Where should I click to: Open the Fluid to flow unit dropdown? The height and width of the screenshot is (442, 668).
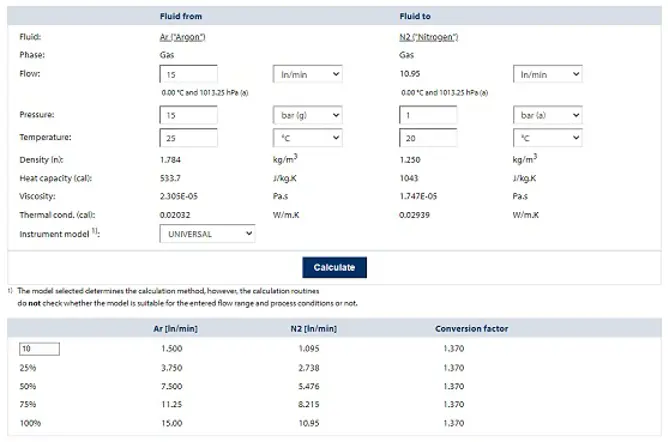pyautogui.click(x=547, y=74)
